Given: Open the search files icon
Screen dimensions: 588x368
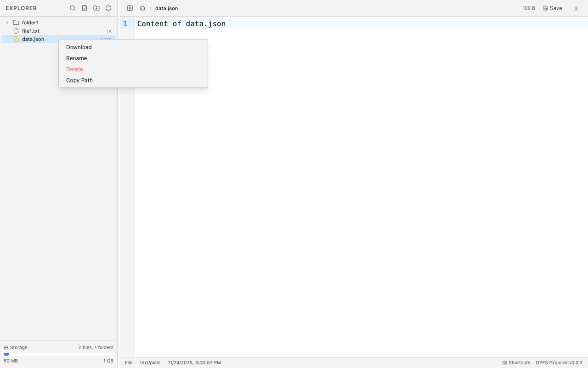Looking at the screenshot, I should coord(73,8).
